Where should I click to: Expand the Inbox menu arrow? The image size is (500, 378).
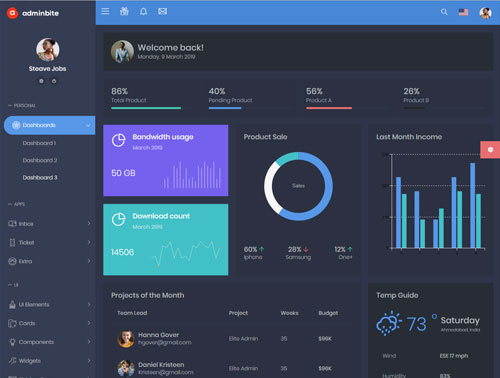pyautogui.click(x=89, y=223)
